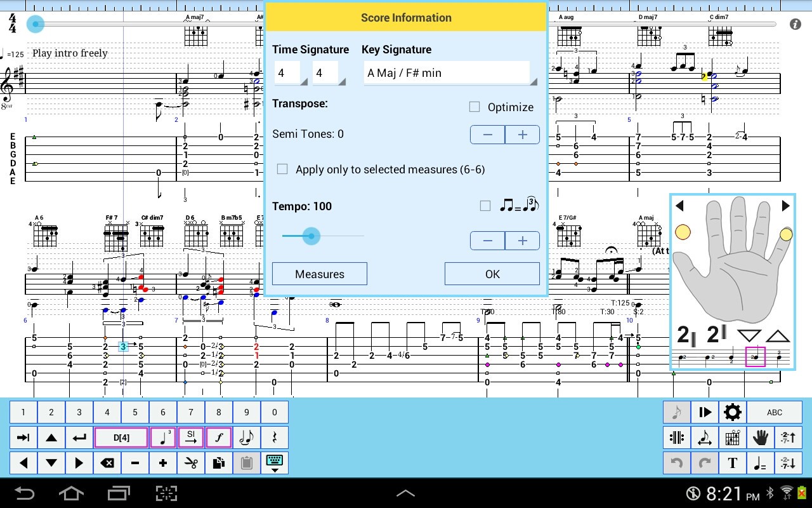The image size is (812, 508).
Task: Toggle the swing eighths tempo checkbox
Action: 485,206
